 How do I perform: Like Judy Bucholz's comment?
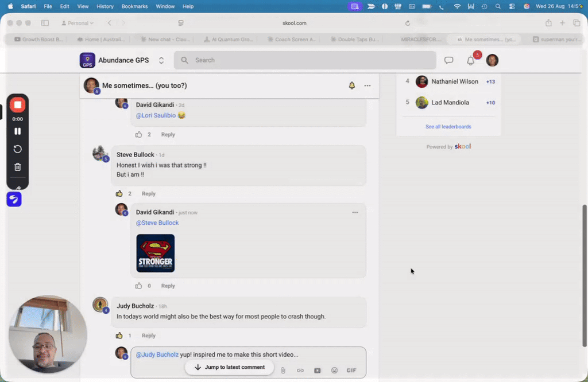pos(119,335)
